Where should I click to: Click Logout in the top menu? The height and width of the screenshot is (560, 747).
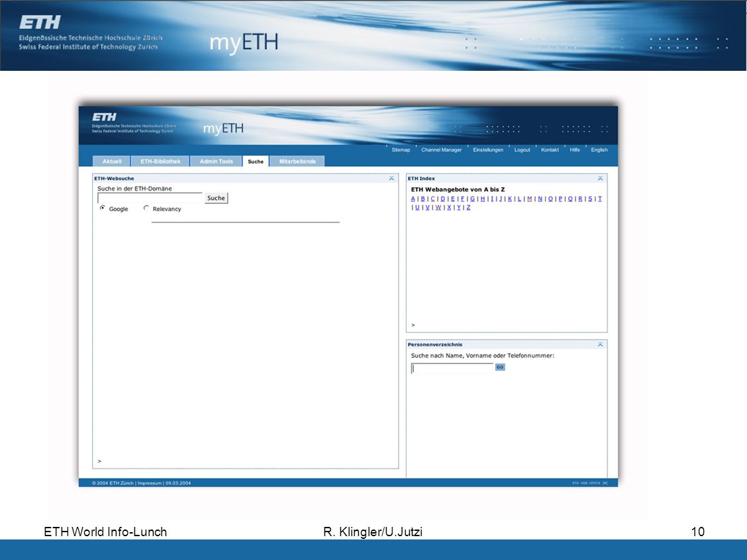(522, 150)
